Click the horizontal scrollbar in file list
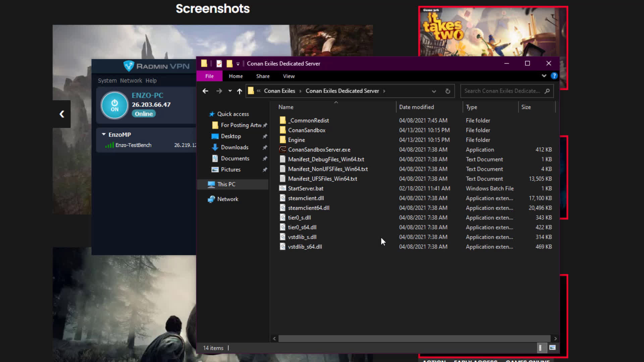 tap(414, 339)
